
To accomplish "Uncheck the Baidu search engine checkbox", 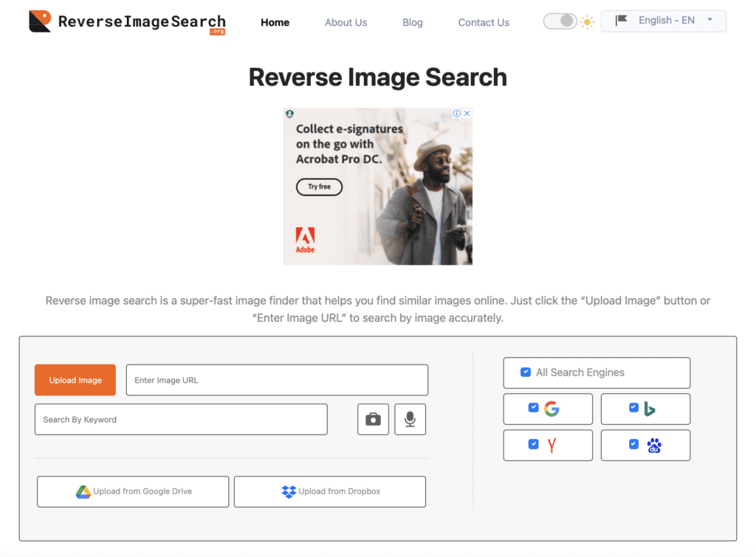I will pyautogui.click(x=633, y=444).
